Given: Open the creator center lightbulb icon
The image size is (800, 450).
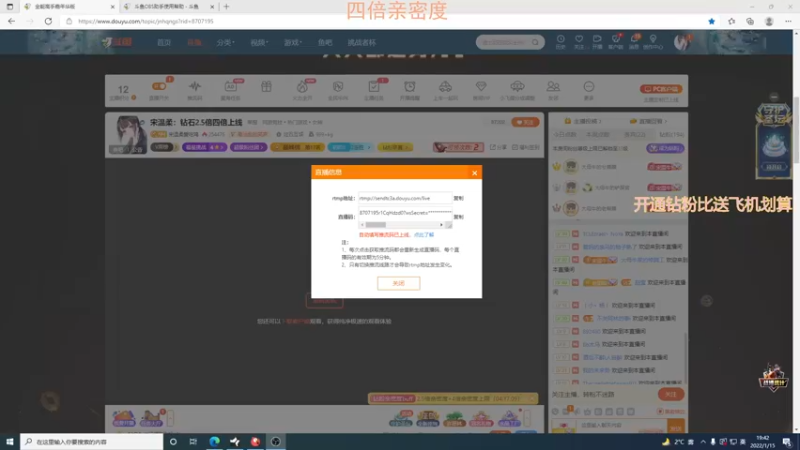Looking at the screenshot, I should [653, 41].
